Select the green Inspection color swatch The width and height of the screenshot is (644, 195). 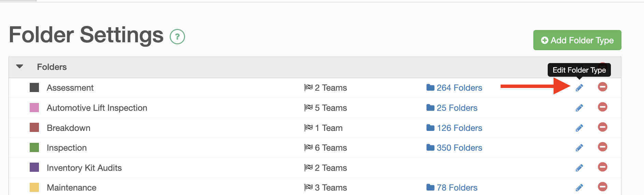point(34,148)
